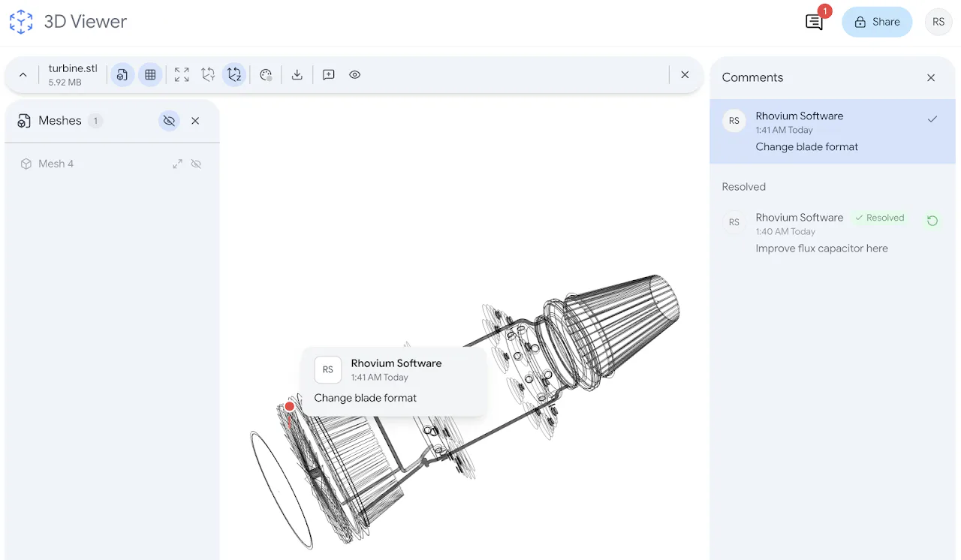Click the Comments panel title
Screen dimensions: 961x560
coord(752,78)
